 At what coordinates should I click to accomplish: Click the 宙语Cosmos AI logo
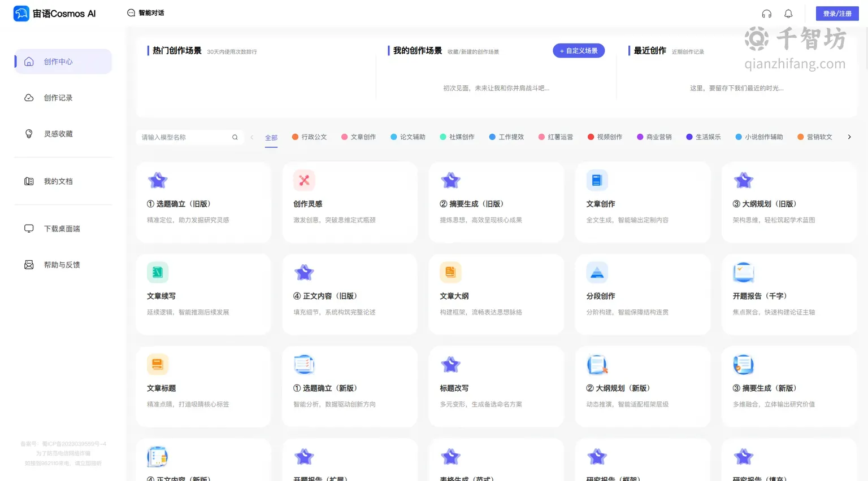55,14
